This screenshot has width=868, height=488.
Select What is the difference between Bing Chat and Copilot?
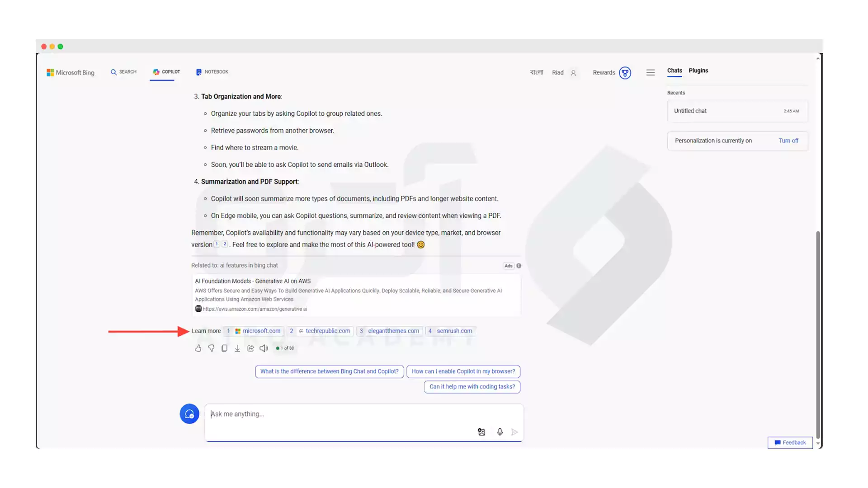tap(329, 371)
